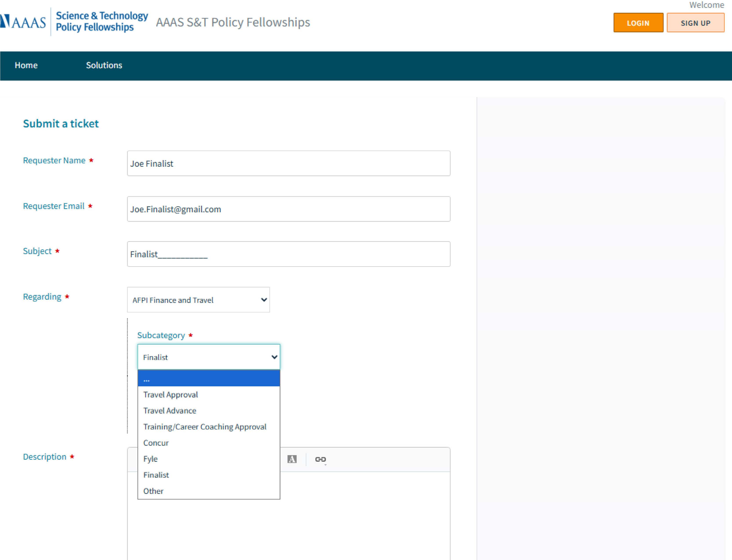This screenshot has width=732, height=560.
Task: Open the Regarding dropdown
Action: [x=198, y=300]
